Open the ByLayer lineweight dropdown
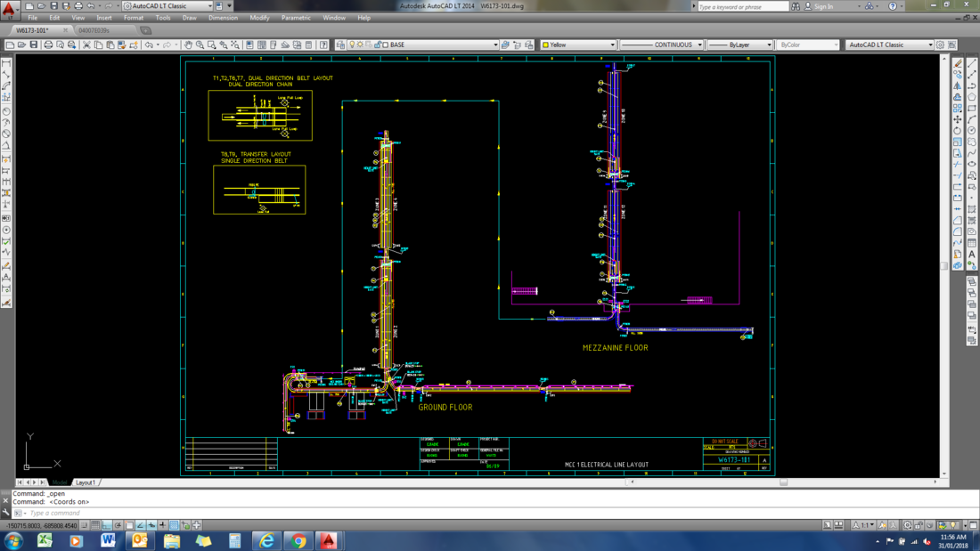 [769, 45]
